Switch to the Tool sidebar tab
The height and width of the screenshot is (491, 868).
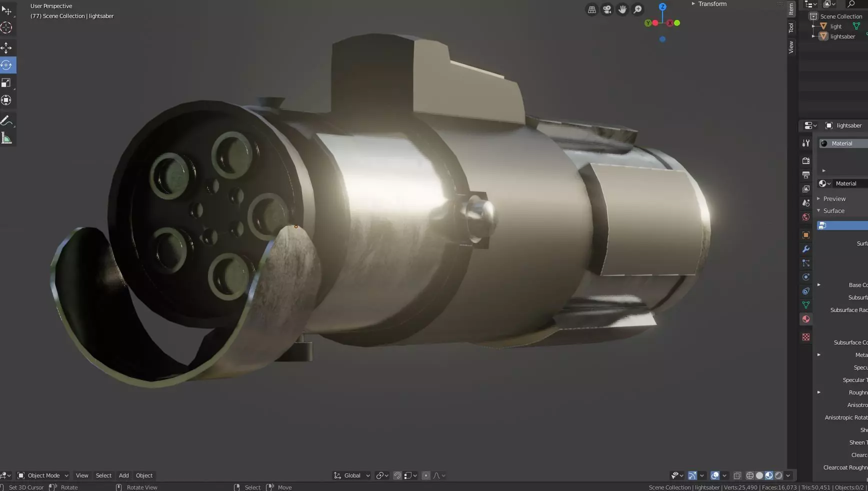(x=791, y=28)
